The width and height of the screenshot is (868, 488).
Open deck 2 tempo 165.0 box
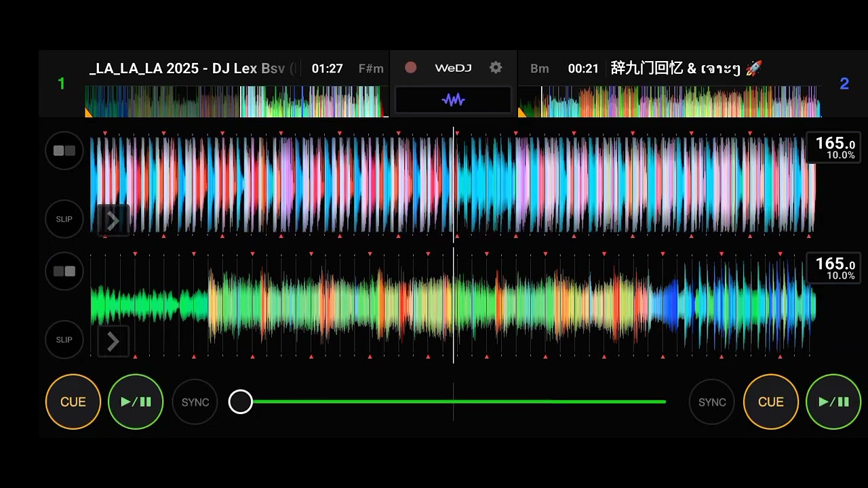pyautogui.click(x=833, y=268)
